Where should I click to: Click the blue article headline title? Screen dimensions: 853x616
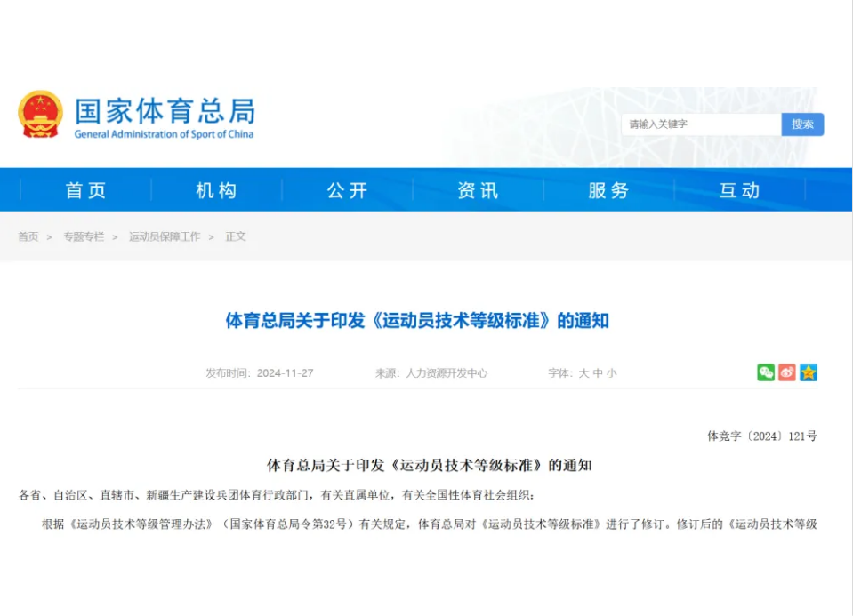pos(417,321)
